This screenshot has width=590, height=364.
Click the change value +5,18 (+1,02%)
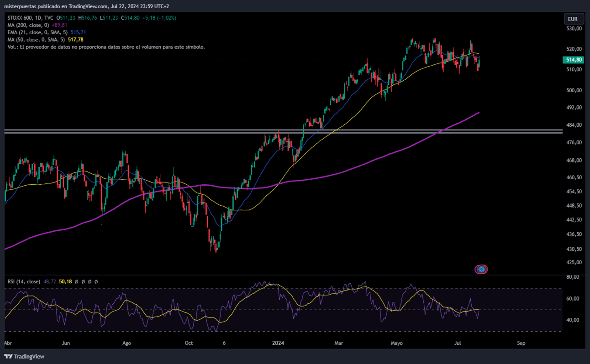click(x=159, y=18)
